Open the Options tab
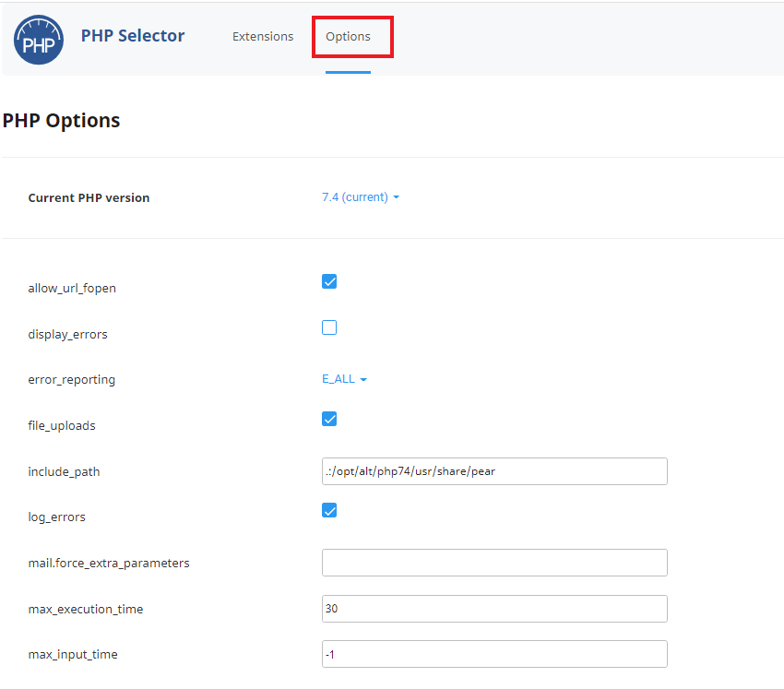The height and width of the screenshot is (689, 784). [348, 37]
